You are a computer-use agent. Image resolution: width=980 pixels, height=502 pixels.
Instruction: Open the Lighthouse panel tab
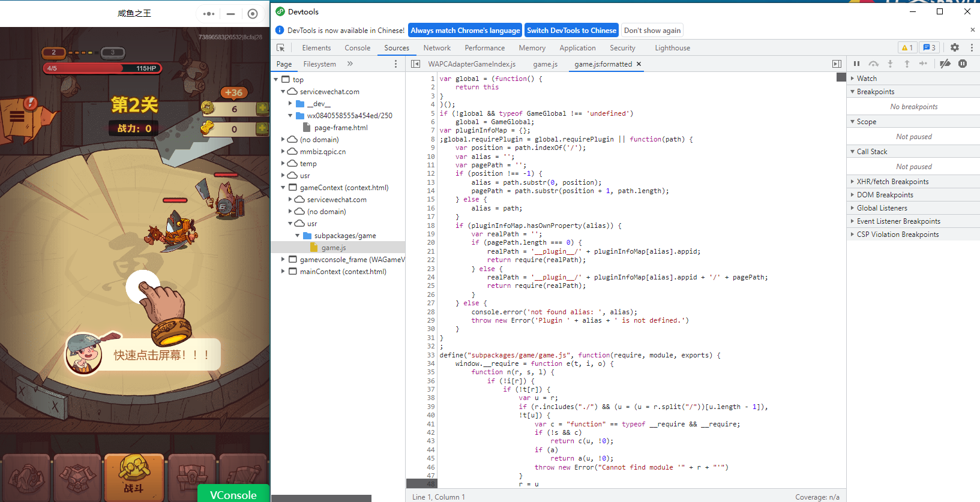tap(672, 48)
